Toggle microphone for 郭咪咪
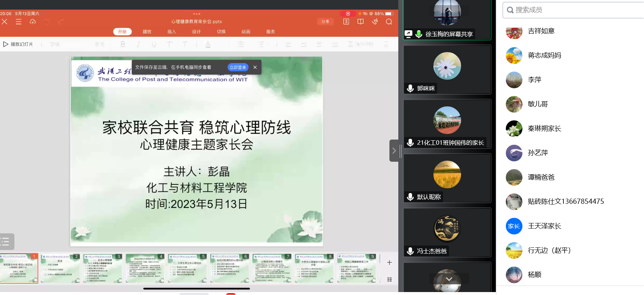The width and height of the screenshot is (644, 295). click(410, 88)
